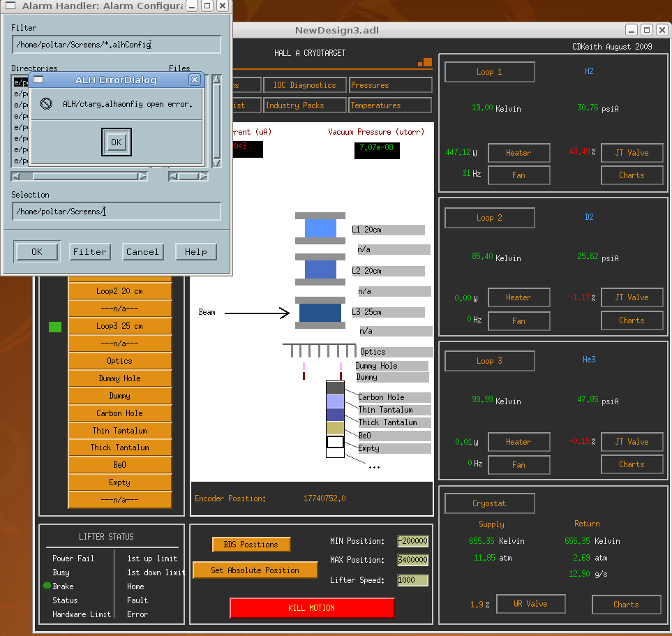Open Loop 3 Charts

click(632, 464)
